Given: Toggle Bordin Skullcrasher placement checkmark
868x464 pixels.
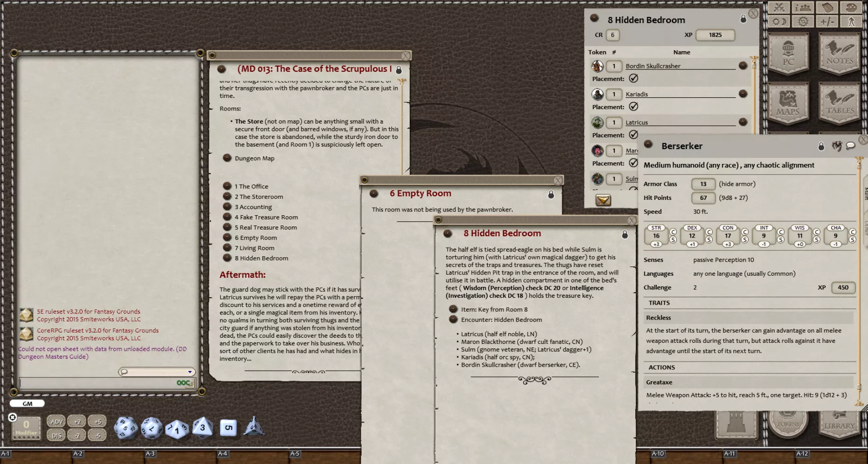Looking at the screenshot, I should click(634, 78).
